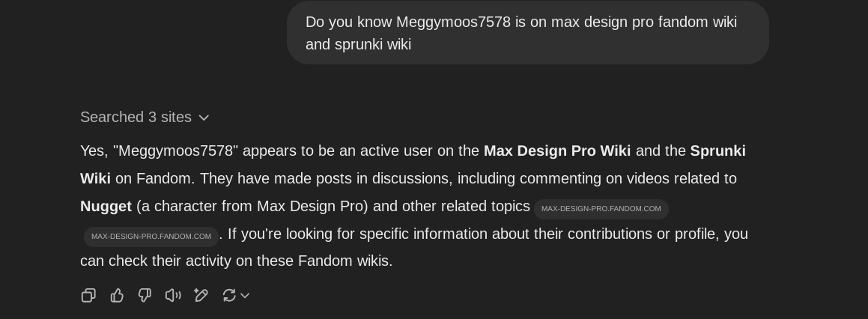Click the sparkle pencil edit icon
Image resolution: width=868 pixels, height=319 pixels.
point(201,296)
